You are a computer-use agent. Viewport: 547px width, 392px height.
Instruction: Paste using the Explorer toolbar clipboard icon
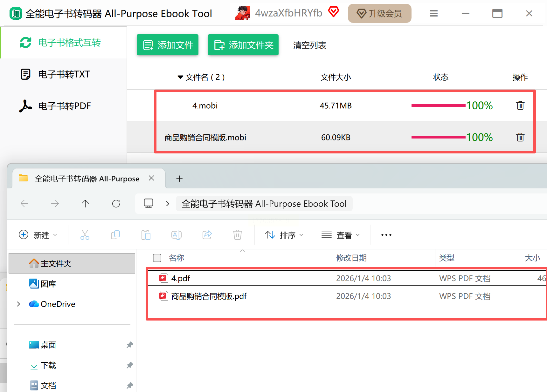tap(146, 235)
